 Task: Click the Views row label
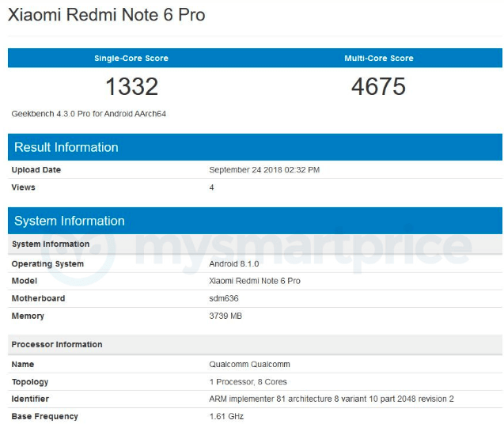(x=24, y=187)
